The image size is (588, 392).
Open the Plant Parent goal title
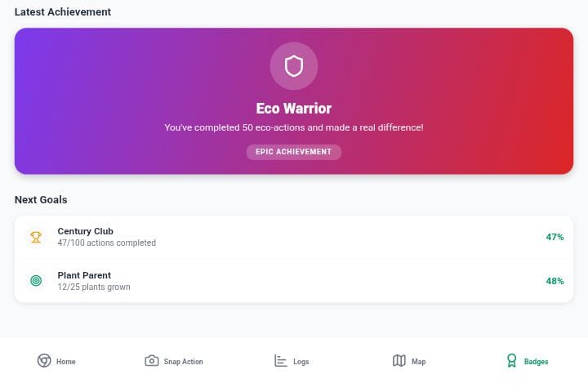(x=84, y=275)
